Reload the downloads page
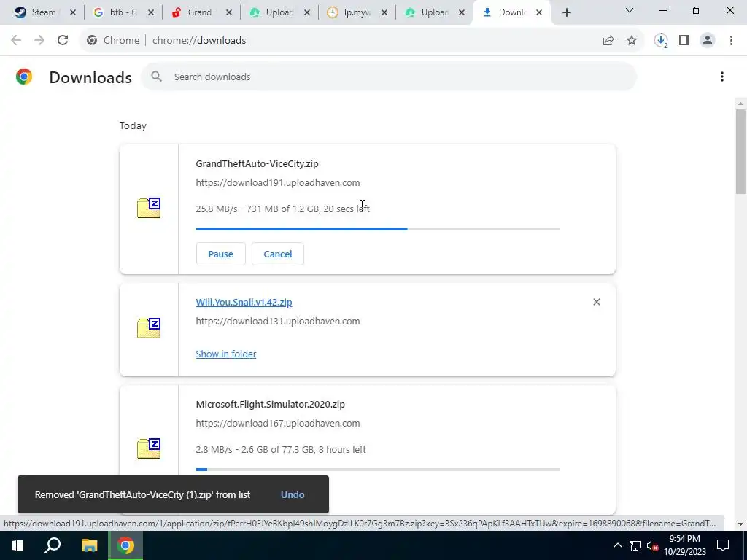 [x=63, y=41]
